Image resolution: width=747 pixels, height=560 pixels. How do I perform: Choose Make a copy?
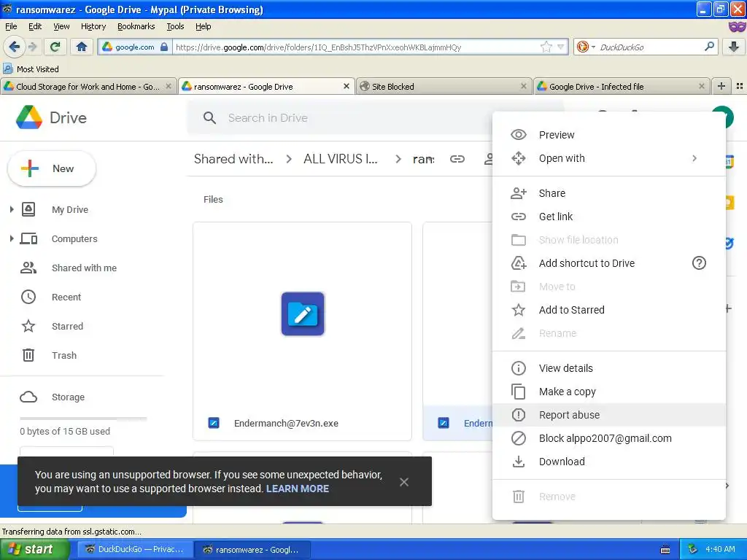point(609,392)
